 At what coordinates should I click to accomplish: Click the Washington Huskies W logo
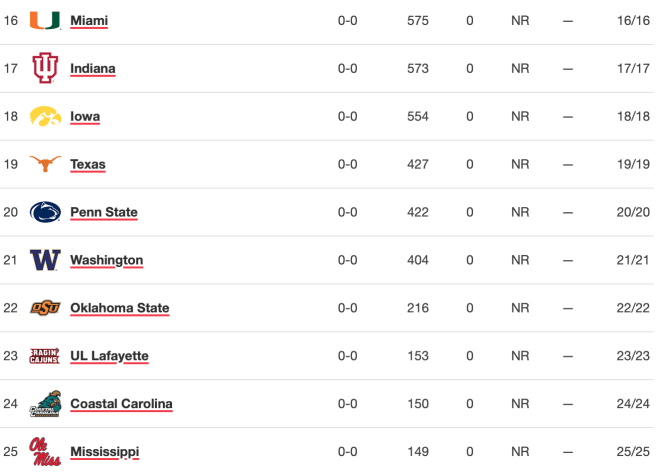click(45, 260)
